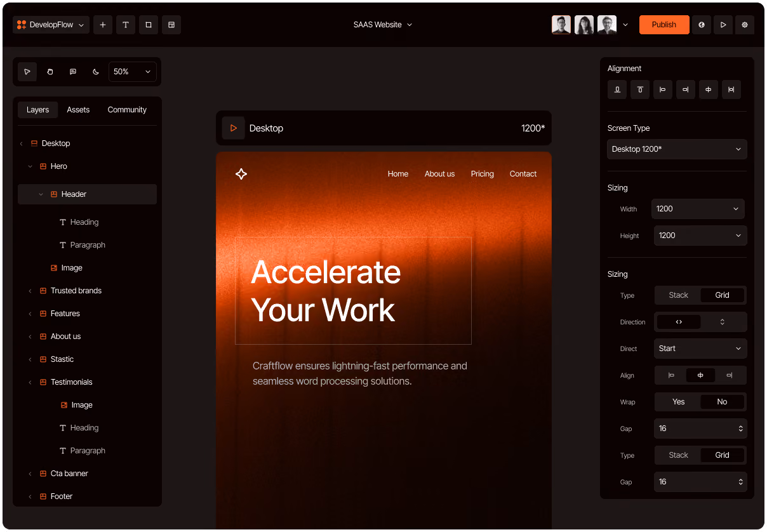Select the Text tool in top toolbar

pyautogui.click(x=126, y=25)
